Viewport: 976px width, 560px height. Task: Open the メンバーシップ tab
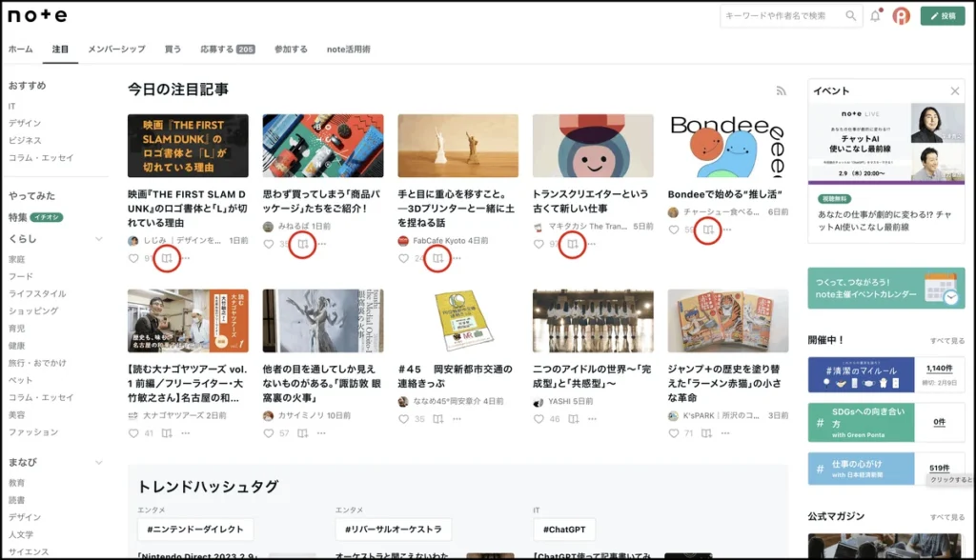coord(116,50)
